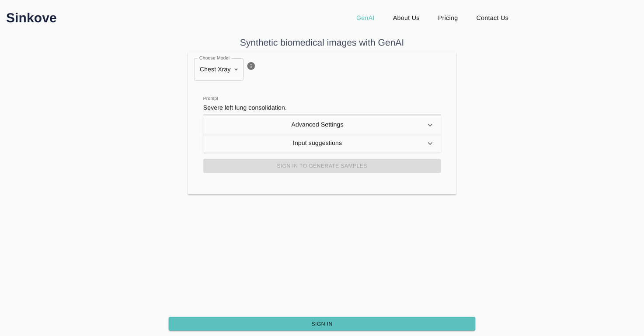Click the prompt text about lung consolidation
This screenshot has width=644, height=336.
[x=245, y=108]
